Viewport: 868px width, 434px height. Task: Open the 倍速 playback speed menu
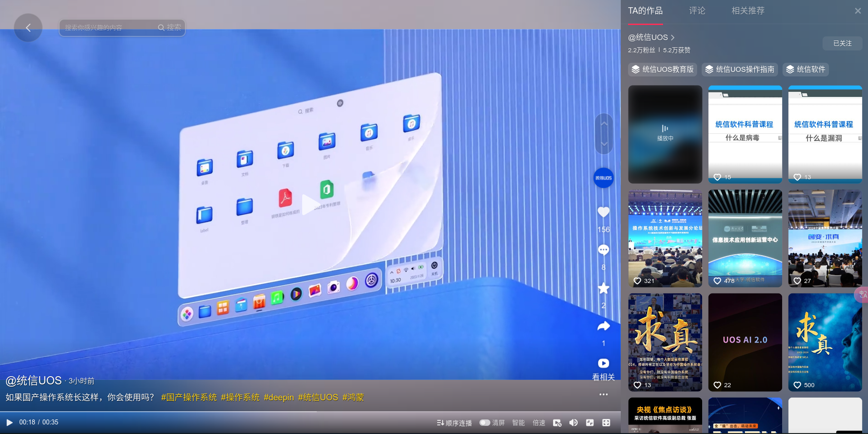539,423
